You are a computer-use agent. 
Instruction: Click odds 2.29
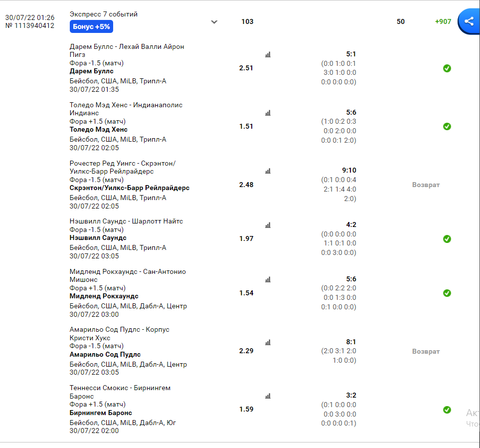(246, 351)
